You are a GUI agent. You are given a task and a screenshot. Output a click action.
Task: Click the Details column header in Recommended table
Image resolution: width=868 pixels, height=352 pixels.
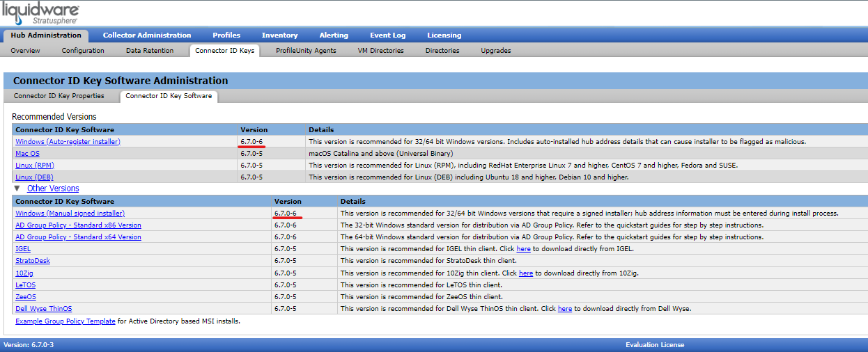pos(321,129)
